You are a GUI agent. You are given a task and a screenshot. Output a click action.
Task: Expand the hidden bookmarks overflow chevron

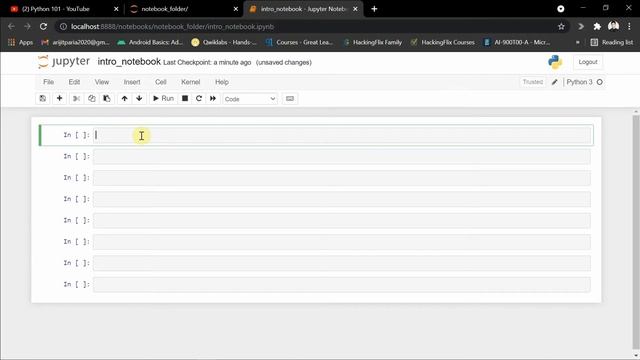coord(578,42)
